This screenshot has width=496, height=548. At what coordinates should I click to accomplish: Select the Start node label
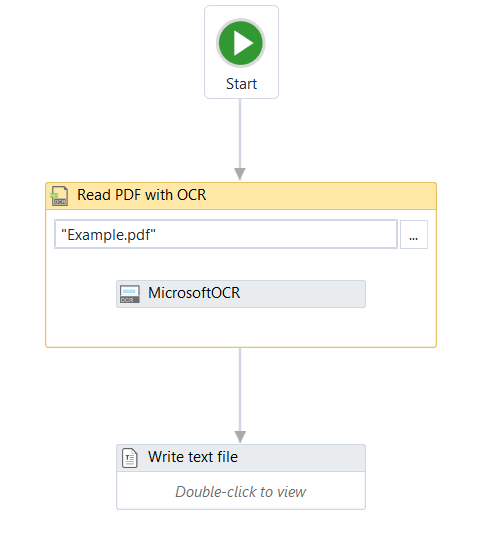pyautogui.click(x=241, y=84)
